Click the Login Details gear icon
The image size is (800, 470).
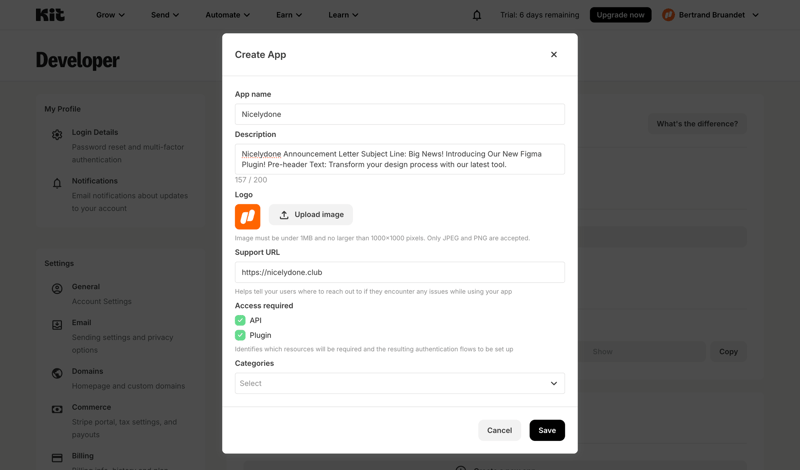click(x=57, y=134)
